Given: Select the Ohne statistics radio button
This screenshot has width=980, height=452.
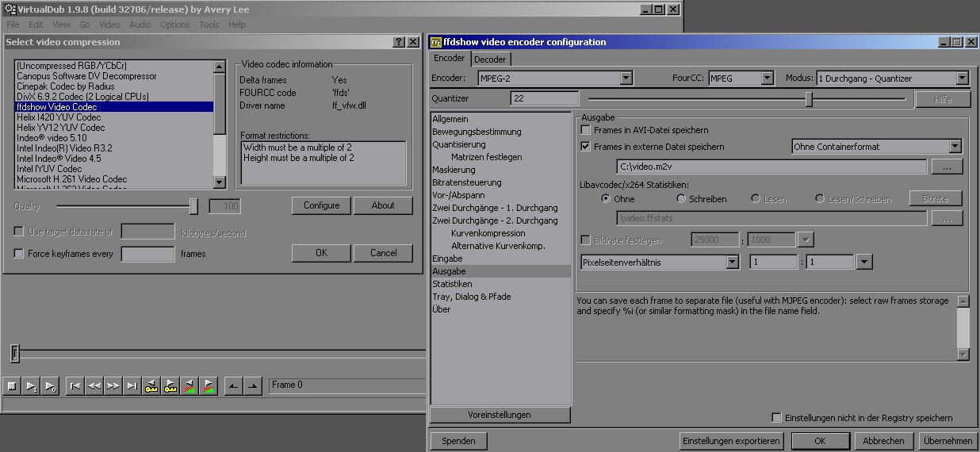Looking at the screenshot, I should (606, 199).
